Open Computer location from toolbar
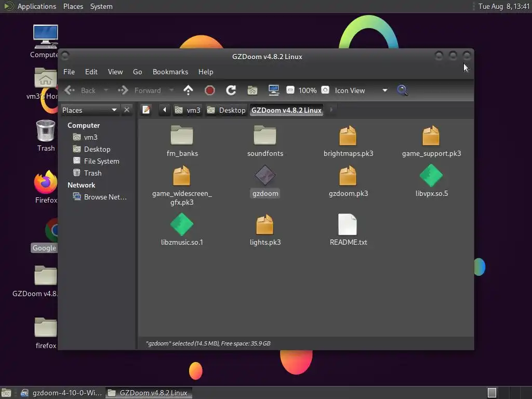This screenshot has height=399, width=532. pyautogui.click(x=273, y=90)
